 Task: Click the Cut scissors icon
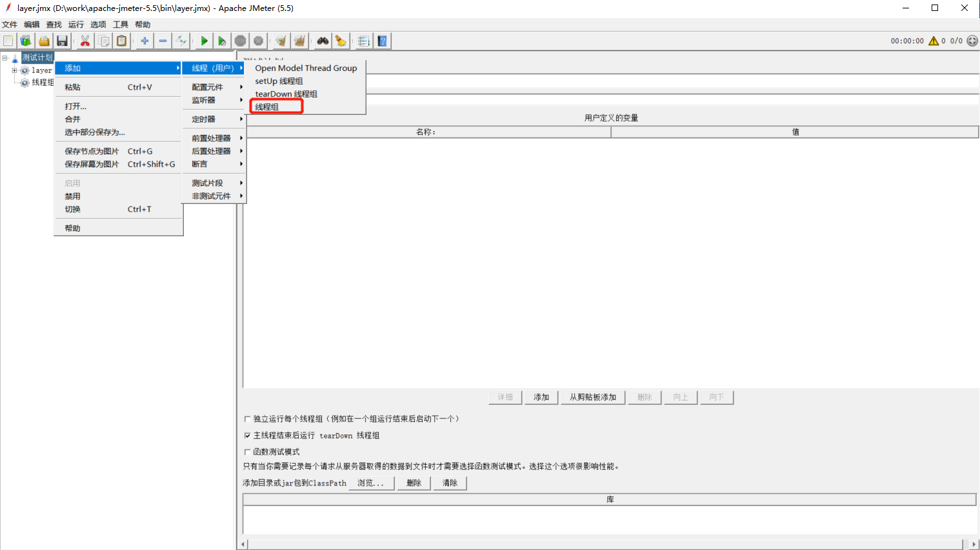tap(85, 41)
